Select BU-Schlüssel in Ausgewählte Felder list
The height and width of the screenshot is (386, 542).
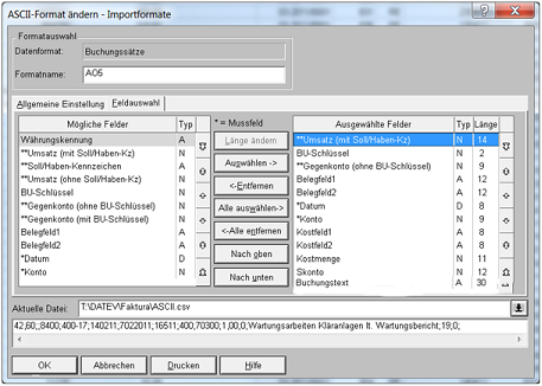(396, 153)
